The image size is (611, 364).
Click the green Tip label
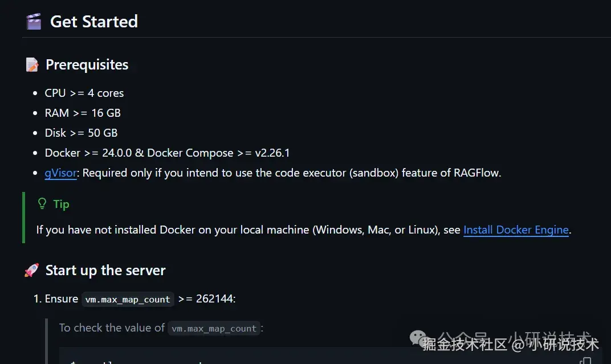tap(61, 204)
